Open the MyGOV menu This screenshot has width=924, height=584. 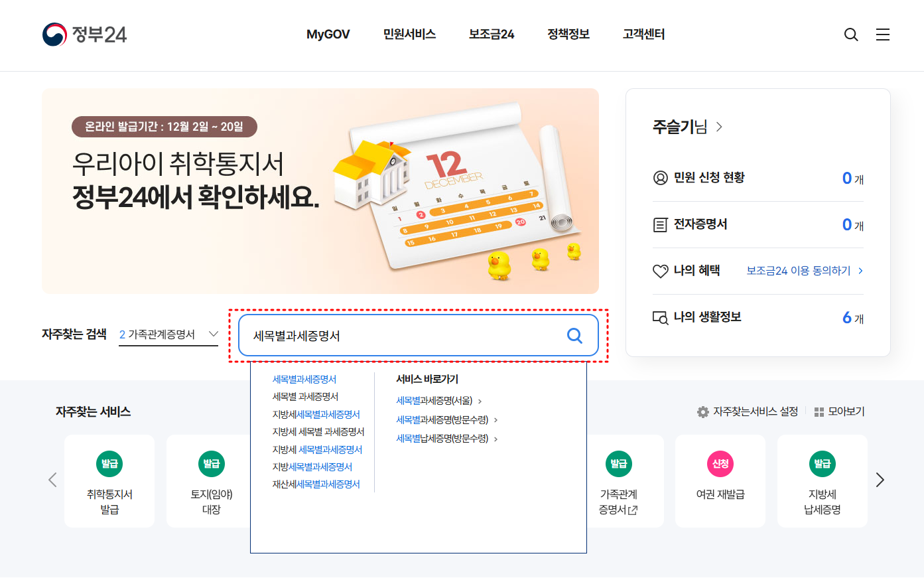point(328,35)
